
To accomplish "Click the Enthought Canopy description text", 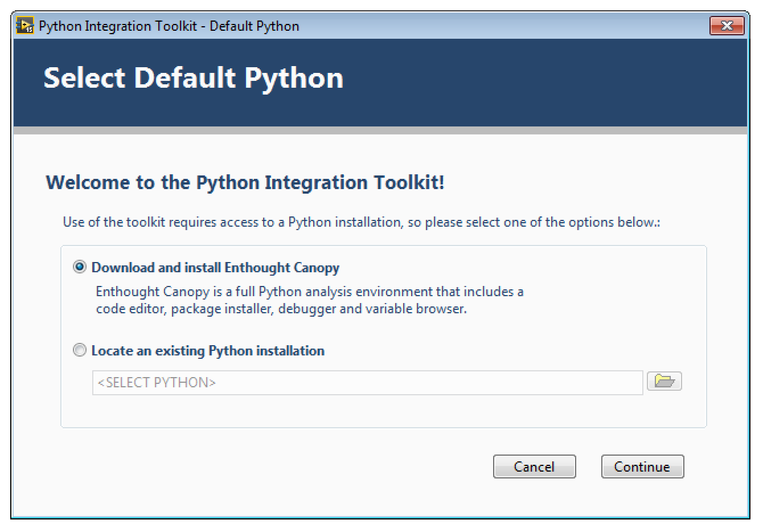I will 310,300.
